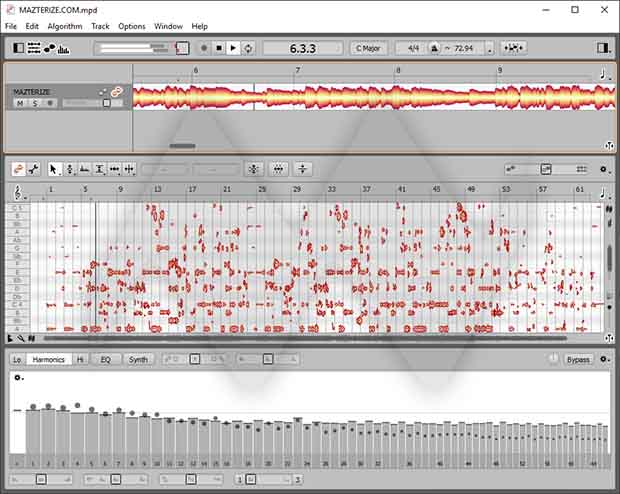620x494 pixels.
Task: Start playback with the play button
Action: point(233,48)
